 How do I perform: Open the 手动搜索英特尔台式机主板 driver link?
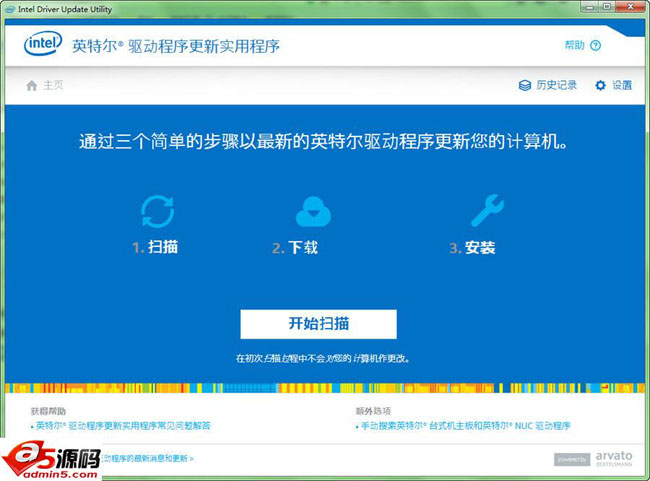(464, 426)
